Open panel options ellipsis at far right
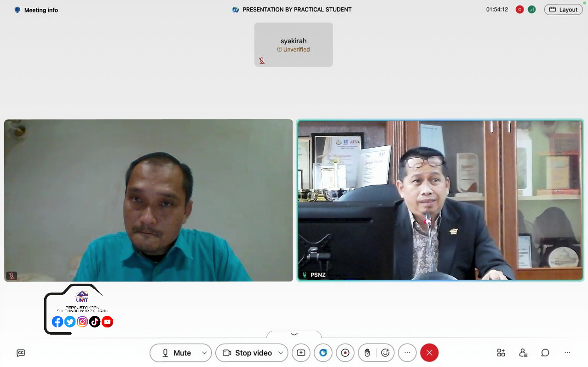Viewport: 588px width, 367px height. 567,353
